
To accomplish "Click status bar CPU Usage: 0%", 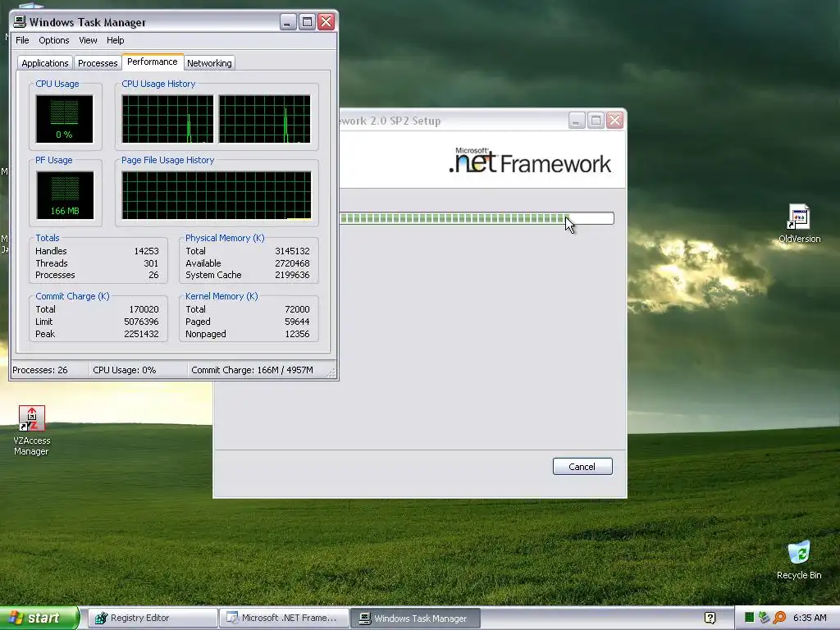I will 125,370.
